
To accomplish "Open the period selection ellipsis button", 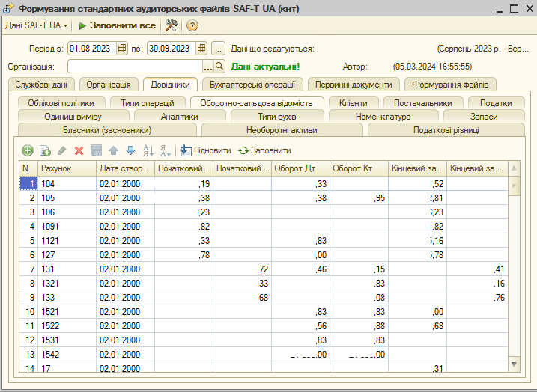I will tap(218, 49).
